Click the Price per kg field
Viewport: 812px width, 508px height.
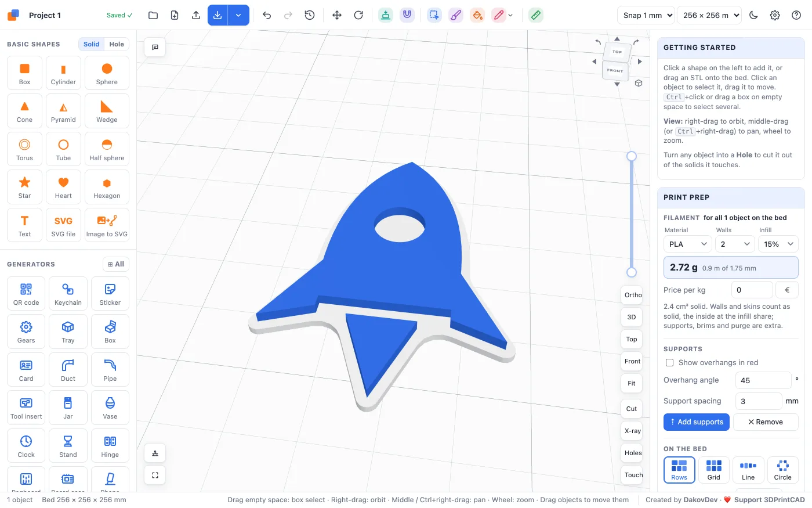tap(752, 290)
